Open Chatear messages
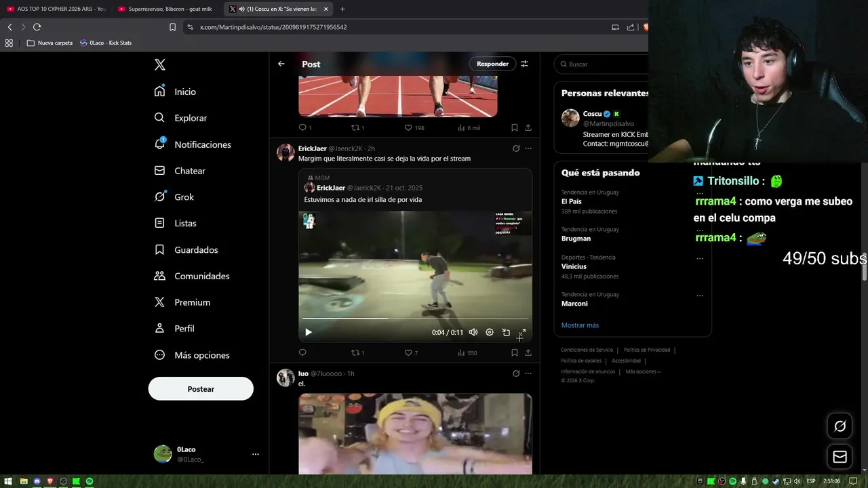 point(180,171)
